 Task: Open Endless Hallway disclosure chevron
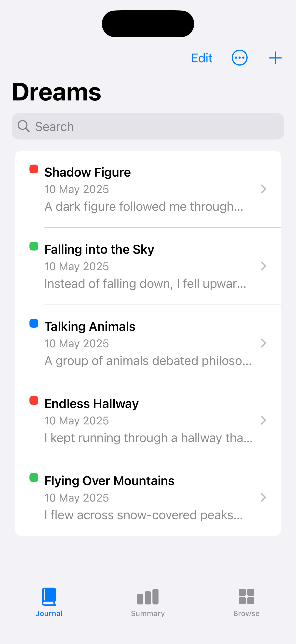(263, 420)
